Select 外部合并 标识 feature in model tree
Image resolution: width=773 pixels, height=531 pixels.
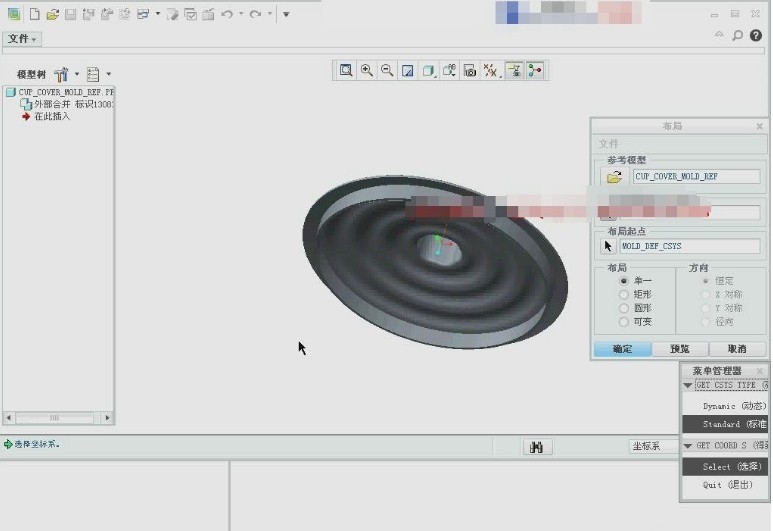67,104
